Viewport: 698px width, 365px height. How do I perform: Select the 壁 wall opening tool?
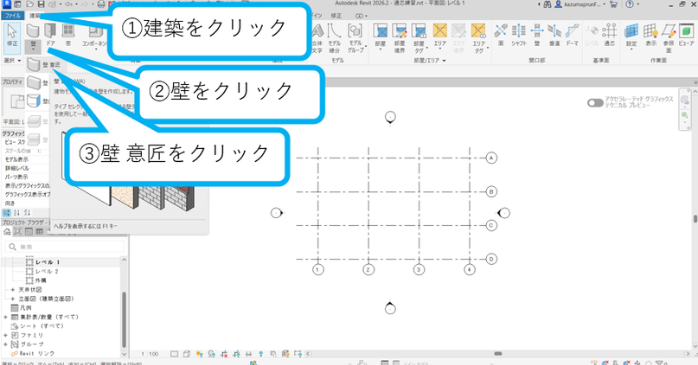(537, 35)
